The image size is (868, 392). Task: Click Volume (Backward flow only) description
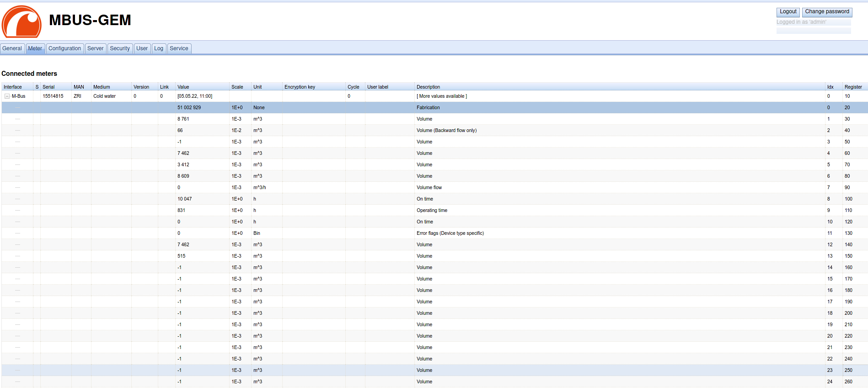[447, 131]
